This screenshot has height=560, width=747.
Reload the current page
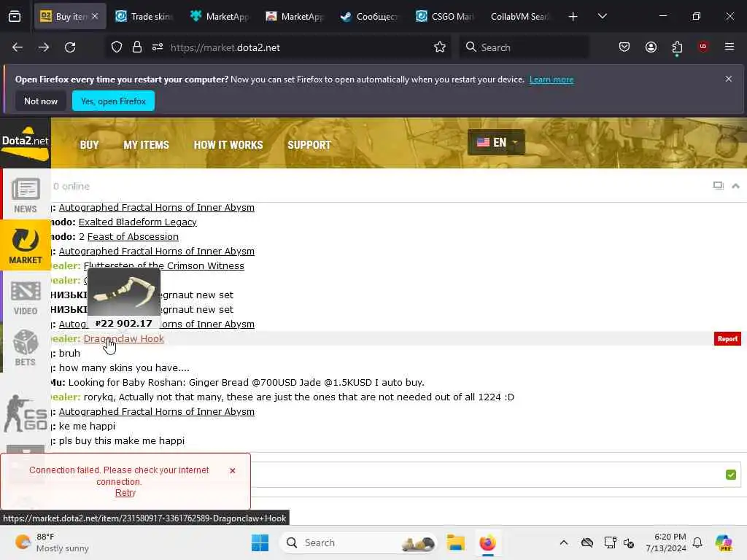click(x=70, y=47)
